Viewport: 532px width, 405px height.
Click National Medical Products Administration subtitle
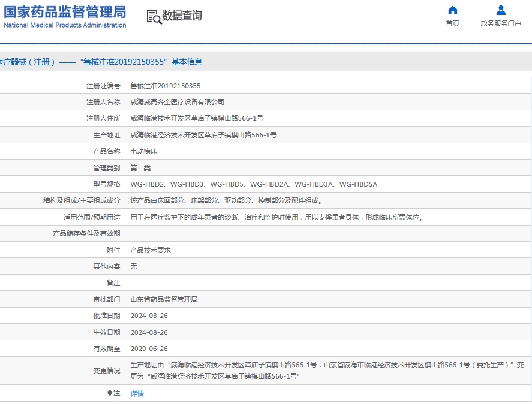[x=65, y=25]
